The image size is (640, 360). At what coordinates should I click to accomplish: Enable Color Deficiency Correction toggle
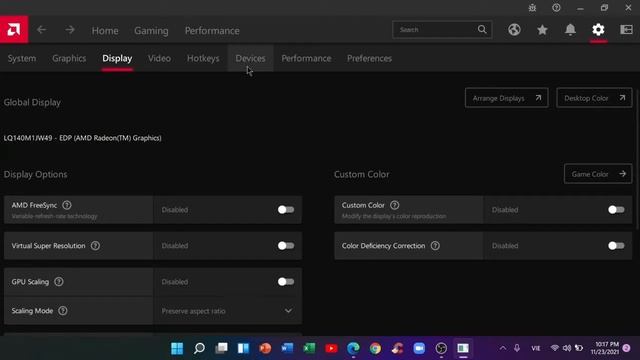(616, 246)
